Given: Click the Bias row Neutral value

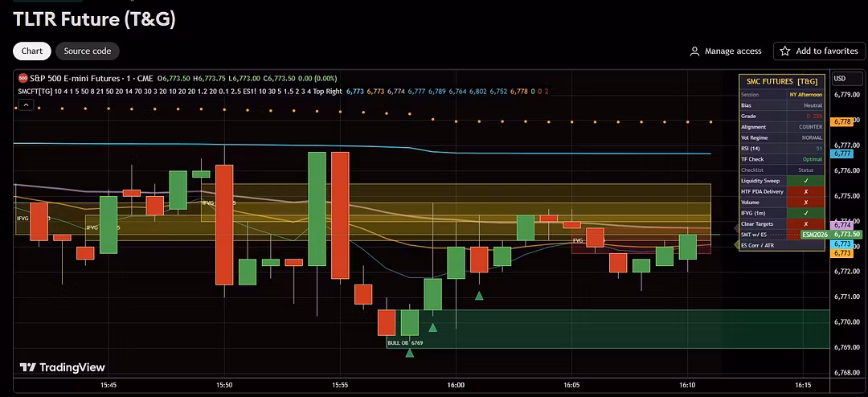Looking at the screenshot, I should pyautogui.click(x=813, y=105).
